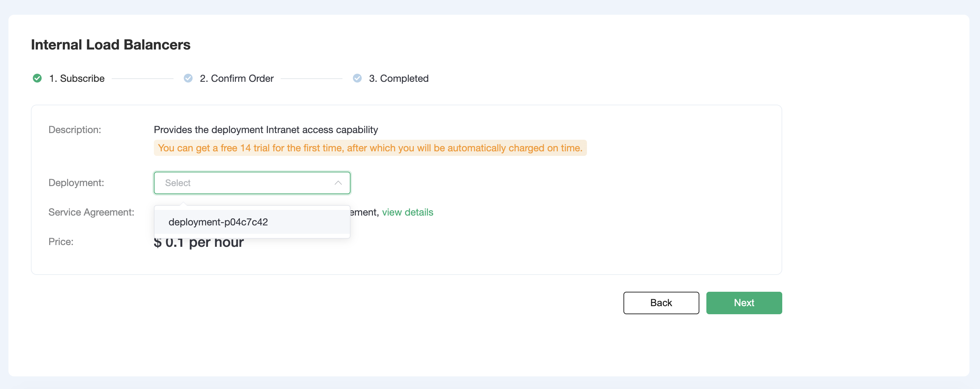Go to the '2. Confirm Order' step label

pyautogui.click(x=237, y=78)
